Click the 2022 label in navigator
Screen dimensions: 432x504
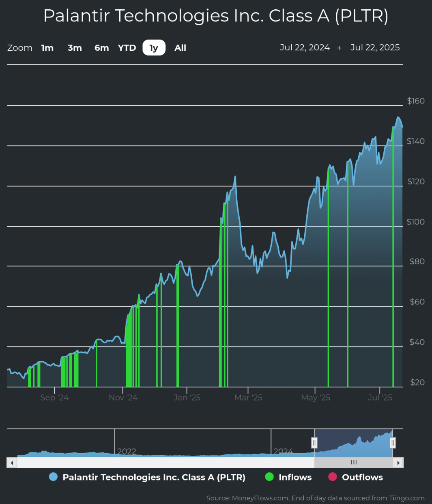pos(127,452)
